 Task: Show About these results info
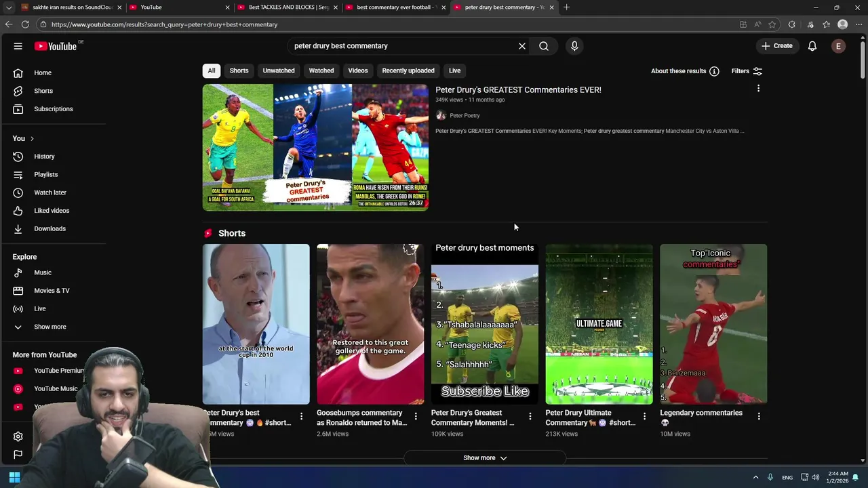click(x=685, y=71)
